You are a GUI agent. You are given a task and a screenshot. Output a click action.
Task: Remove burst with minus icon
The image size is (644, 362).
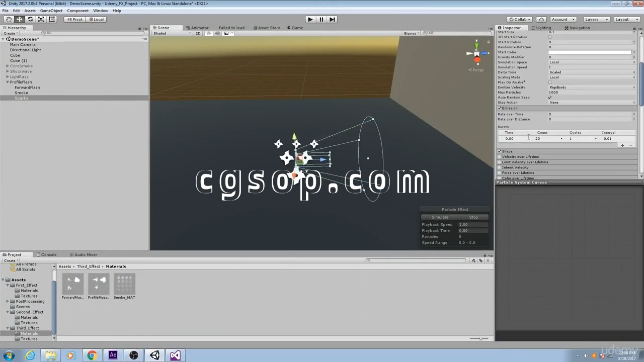point(631,145)
